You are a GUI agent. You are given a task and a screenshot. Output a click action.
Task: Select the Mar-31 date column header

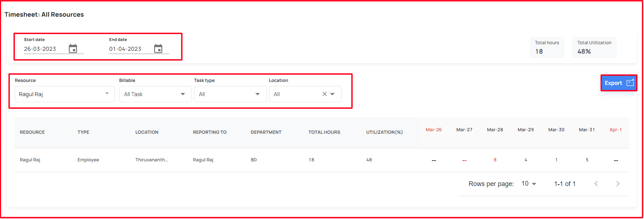(587, 130)
